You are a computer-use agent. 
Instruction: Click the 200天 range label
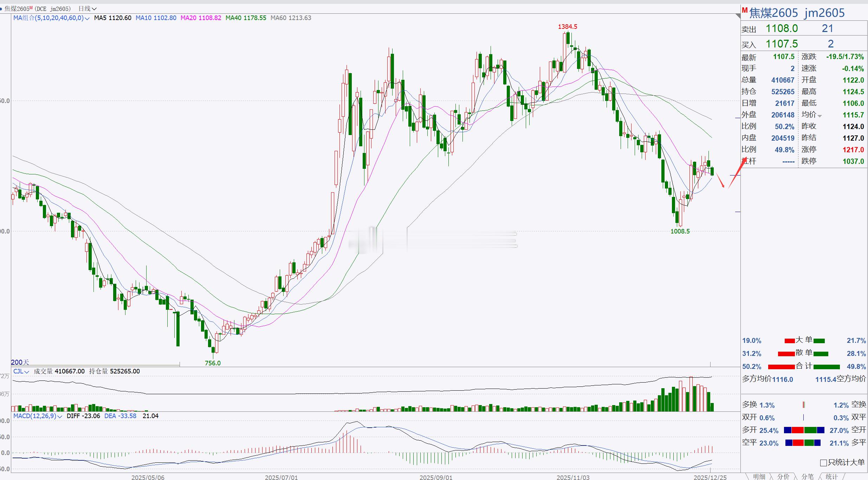pos(20,362)
